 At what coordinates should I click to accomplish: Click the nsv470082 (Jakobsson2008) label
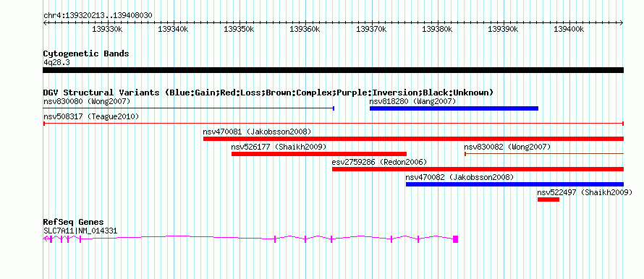[x=459, y=177]
